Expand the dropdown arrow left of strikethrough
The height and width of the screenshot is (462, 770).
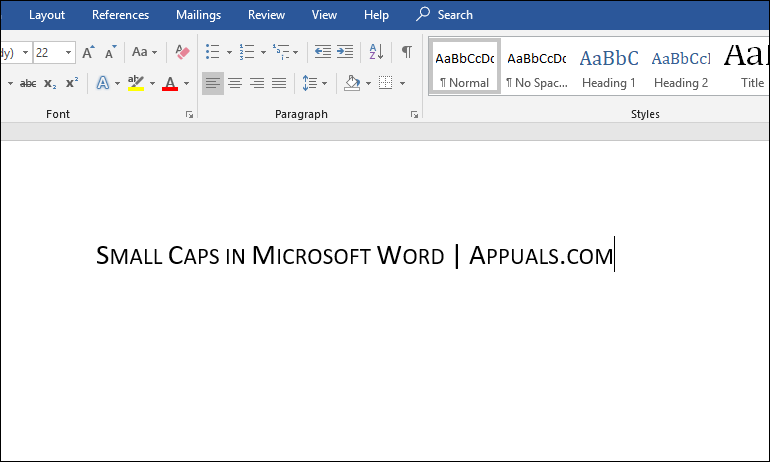coord(10,83)
